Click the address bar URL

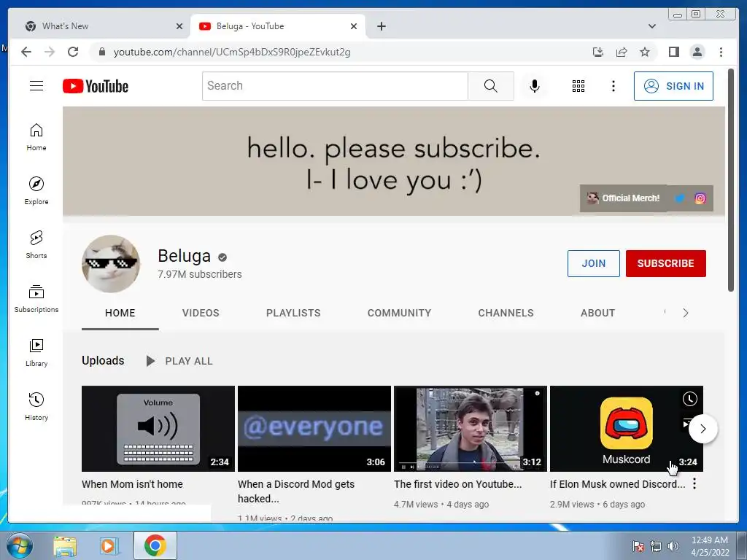[x=231, y=52]
